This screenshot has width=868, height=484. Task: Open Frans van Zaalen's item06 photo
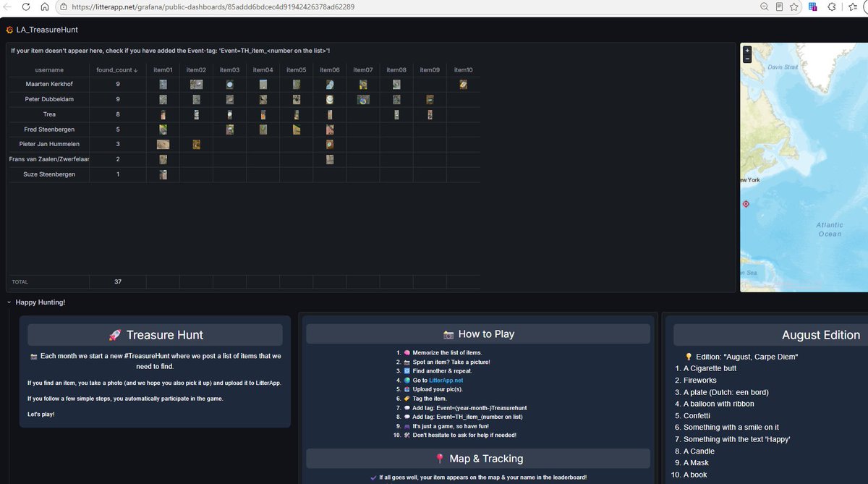tap(330, 159)
